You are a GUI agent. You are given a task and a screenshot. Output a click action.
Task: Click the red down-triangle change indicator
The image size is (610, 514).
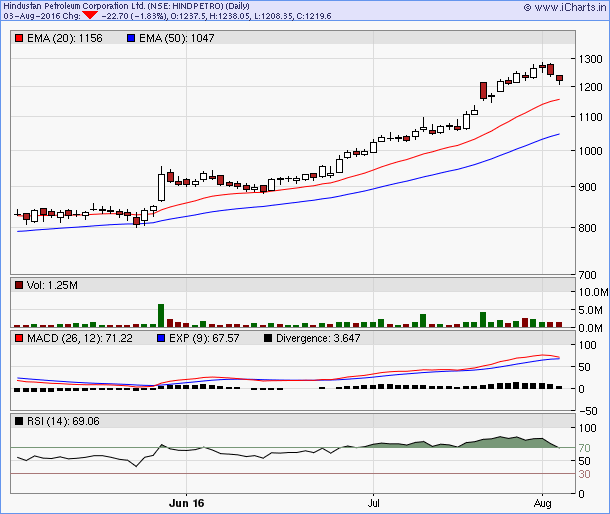(x=90, y=16)
